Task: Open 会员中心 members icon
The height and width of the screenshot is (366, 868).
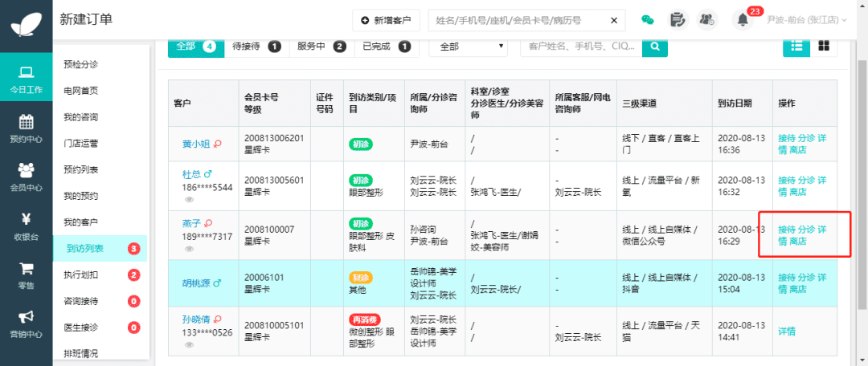Action: click(26, 175)
